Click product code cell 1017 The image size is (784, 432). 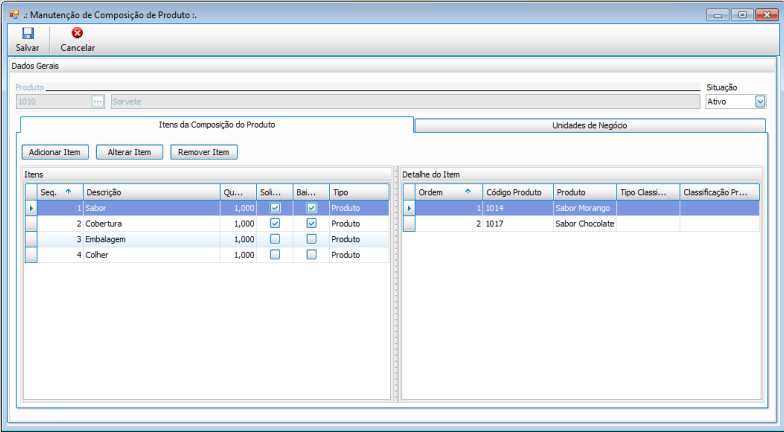coord(518,224)
